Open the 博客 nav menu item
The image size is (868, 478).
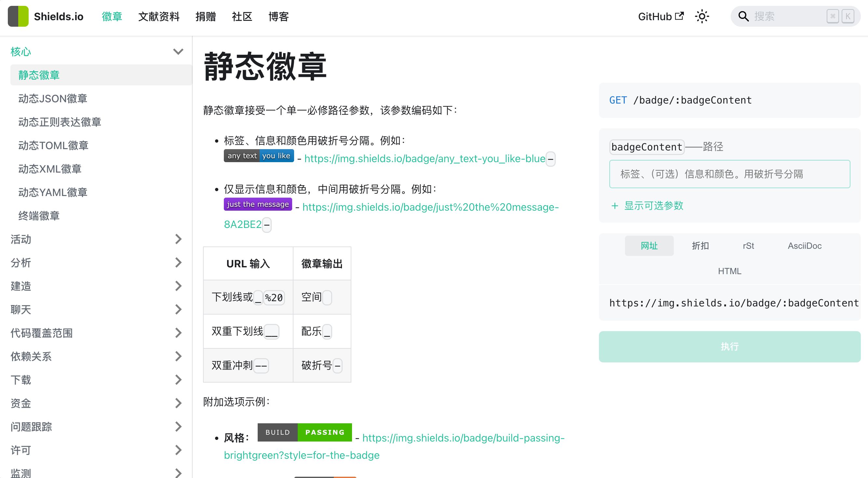[278, 16]
